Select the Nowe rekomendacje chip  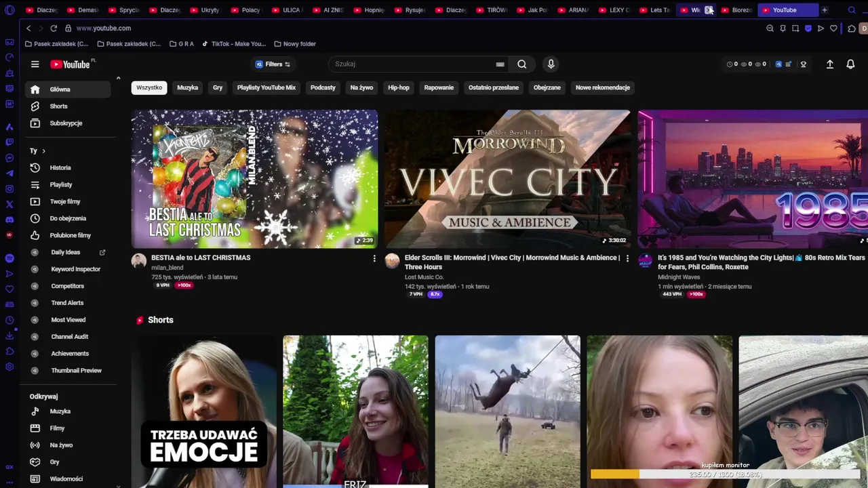coord(603,87)
